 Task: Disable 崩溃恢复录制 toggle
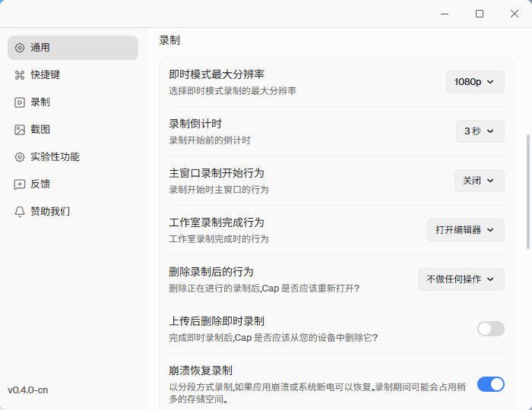tap(491, 384)
